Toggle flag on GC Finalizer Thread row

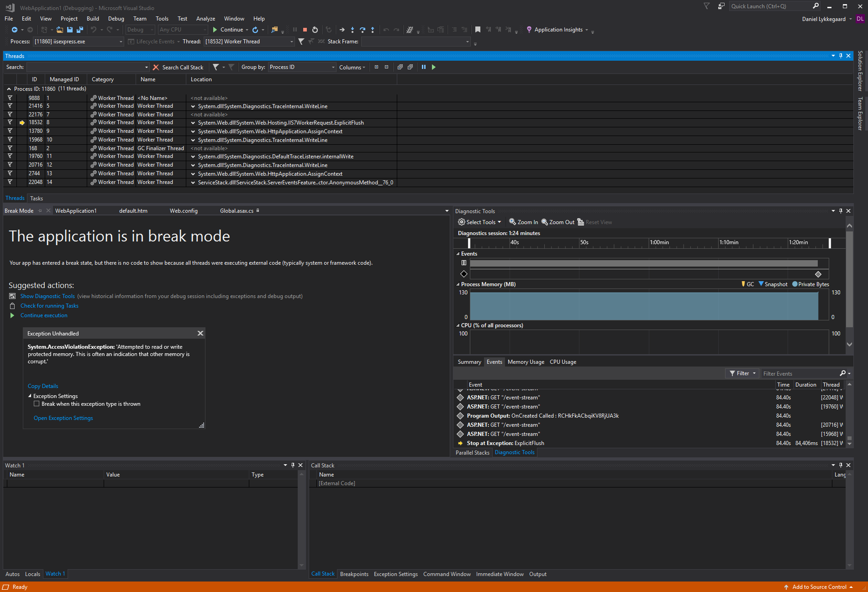point(10,148)
